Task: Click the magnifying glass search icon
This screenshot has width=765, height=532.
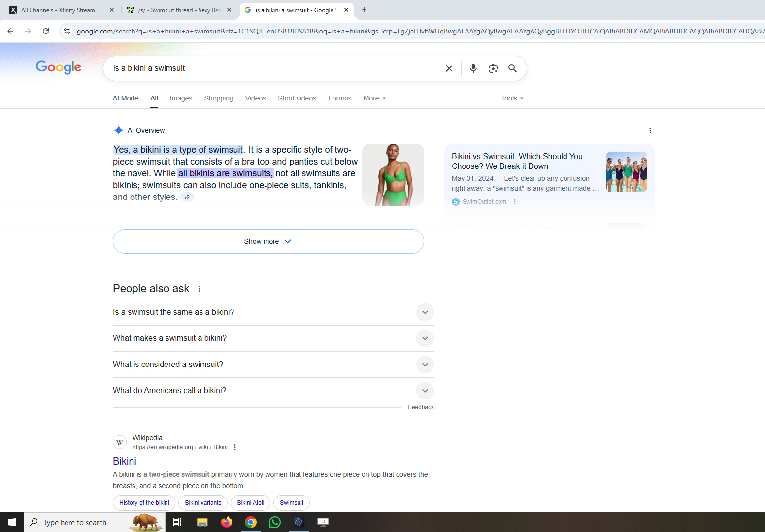Action: (513, 68)
